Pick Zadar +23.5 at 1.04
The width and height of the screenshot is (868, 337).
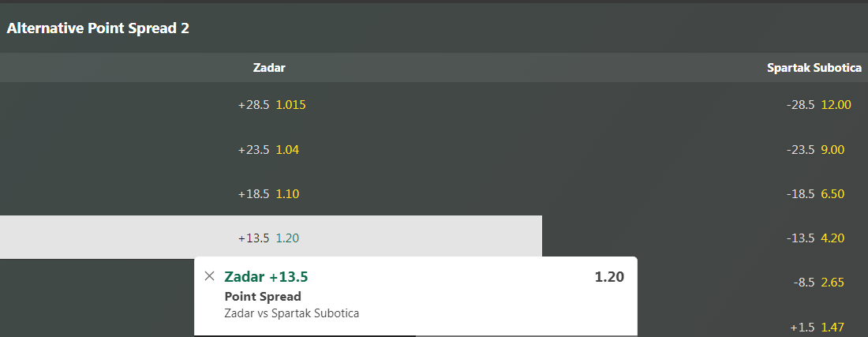coord(271,149)
